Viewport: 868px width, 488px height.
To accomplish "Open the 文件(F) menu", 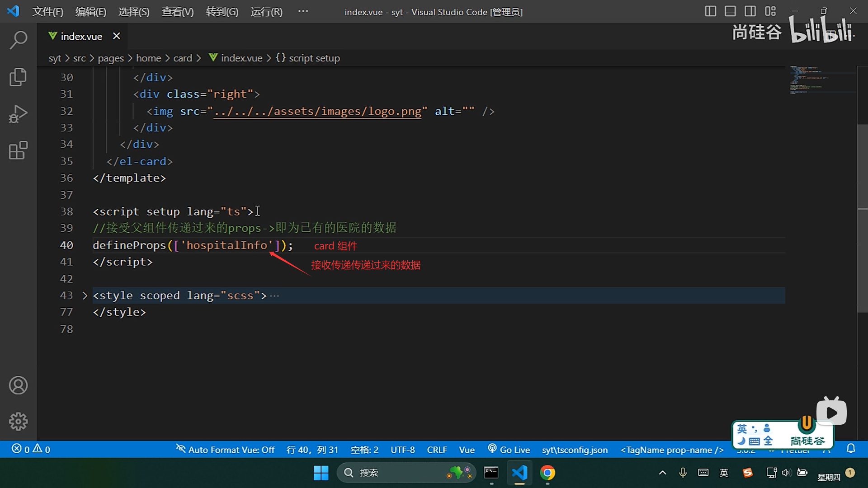I will [47, 12].
